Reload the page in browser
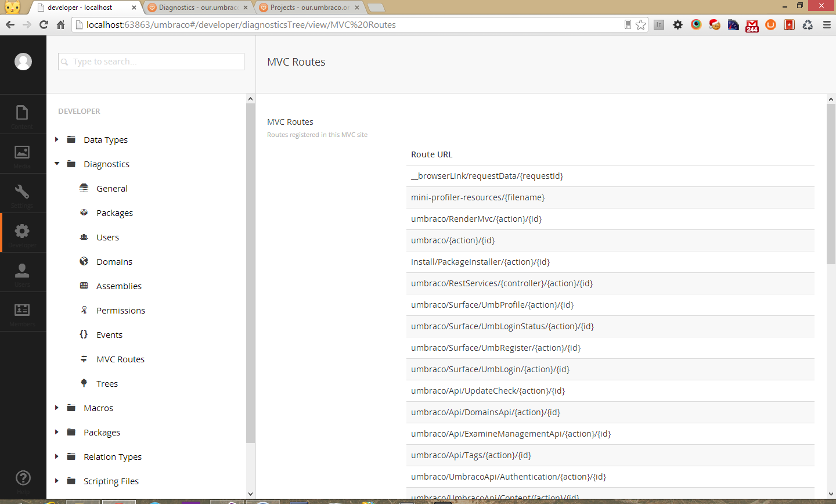836x504 pixels. pyautogui.click(x=44, y=24)
